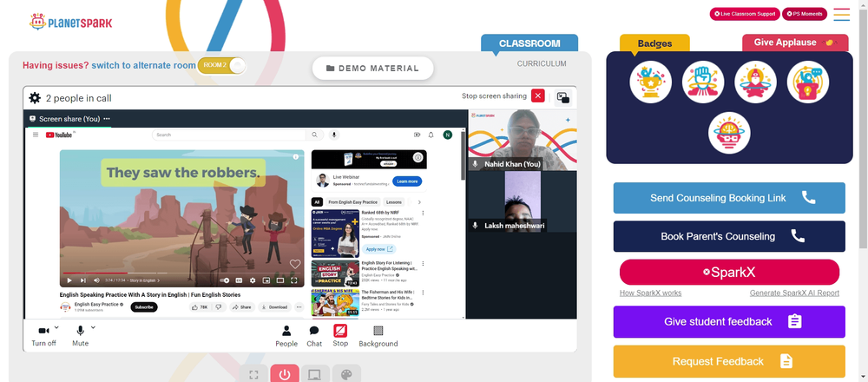This screenshot has height=382, width=868.
Task: Click YouTube voice search microphone
Action: (334, 135)
